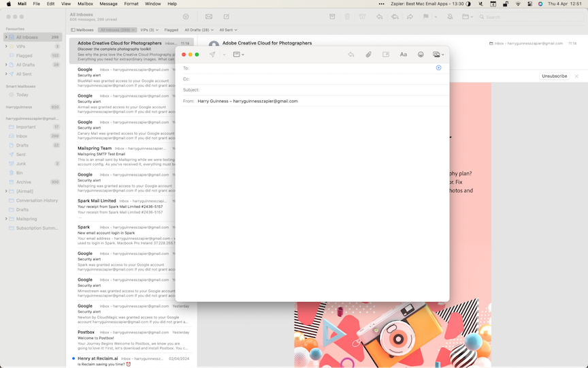Click the Reply All icon in the main toolbar
The height and width of the screenshot is (368, 588).
[x=395, y=16]
